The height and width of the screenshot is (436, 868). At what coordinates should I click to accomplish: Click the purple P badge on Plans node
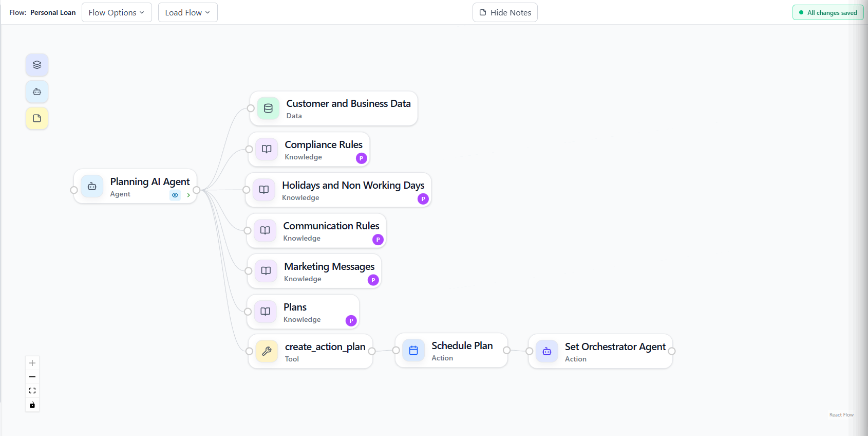(x=351, y=321)
